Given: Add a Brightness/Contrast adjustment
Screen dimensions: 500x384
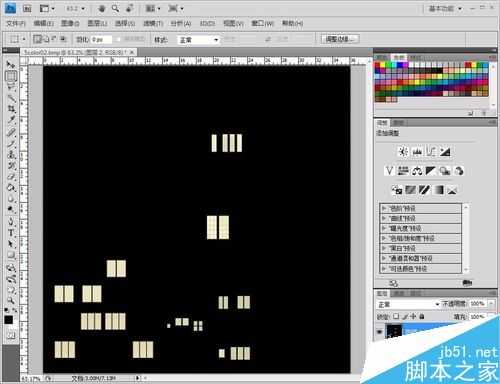Looking at the screenshot, I should 403,152.
